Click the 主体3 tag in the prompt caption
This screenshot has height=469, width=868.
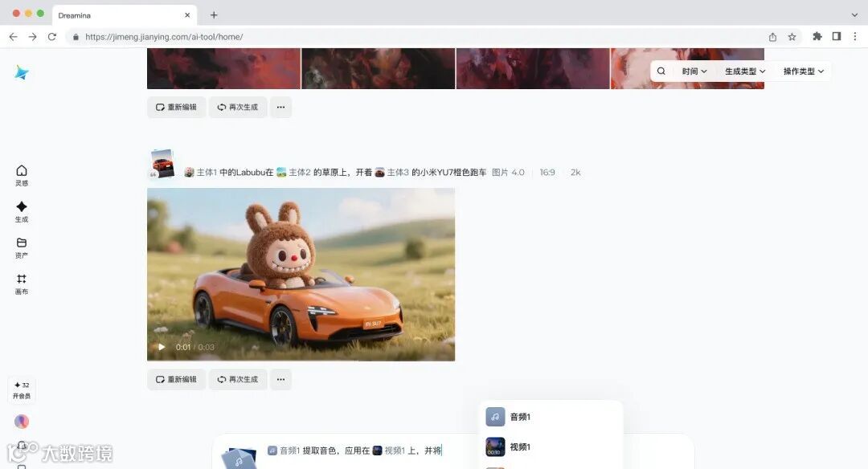(391, 173)
